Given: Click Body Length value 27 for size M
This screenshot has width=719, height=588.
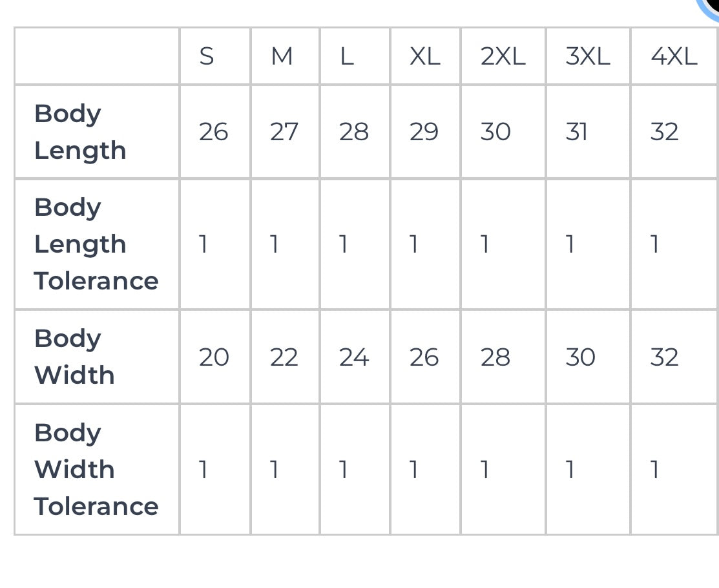Looking at the screenshot, I should [x=284, y=132].
